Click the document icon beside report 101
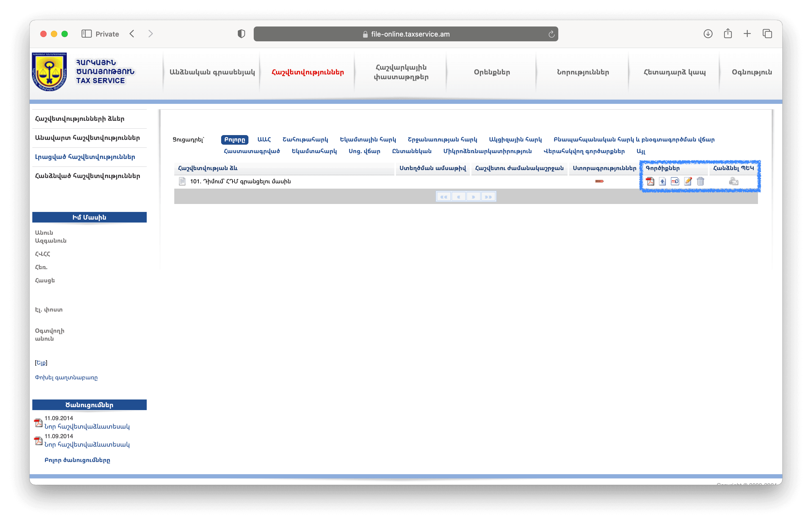The width and height of the screenshot is (812, 524). click(182, 181)
